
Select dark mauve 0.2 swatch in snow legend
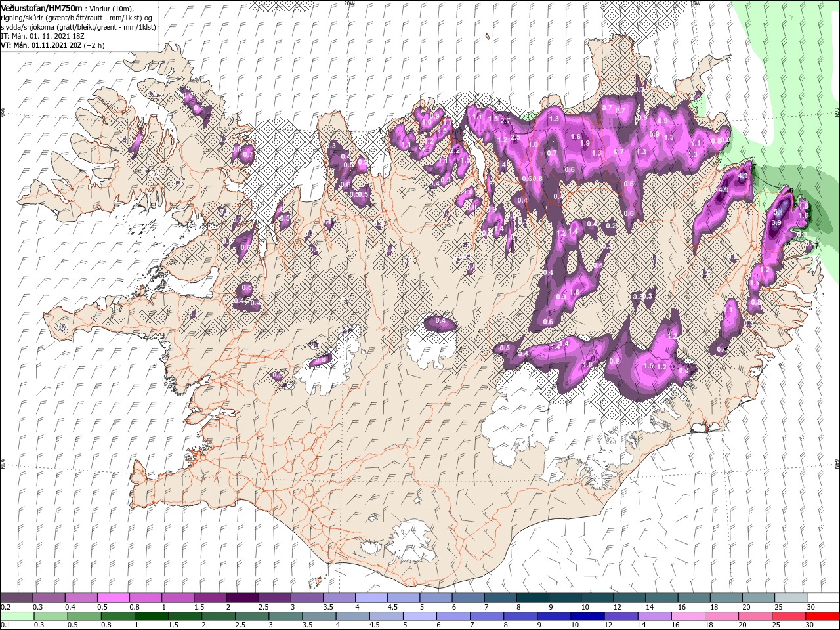click(x=16, y=598)
